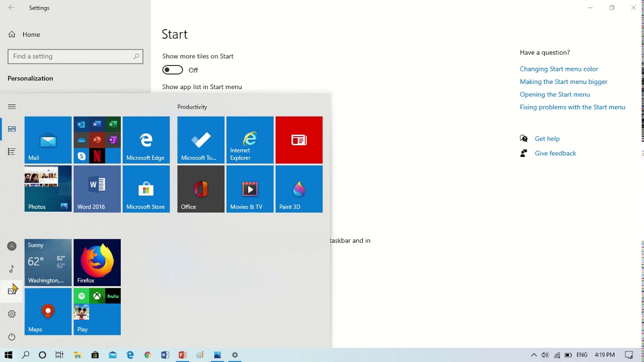Open Task View on the taskbar
The image size is (644, 362).
59,355
